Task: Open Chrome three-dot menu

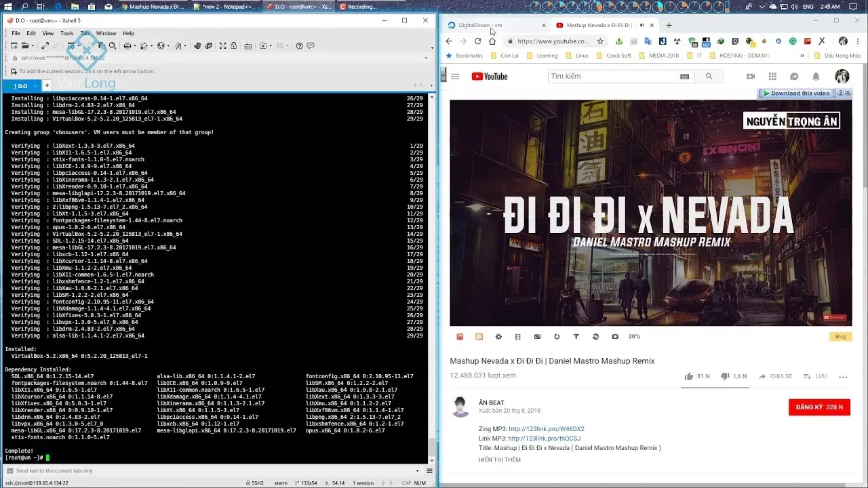Action: tap(859, 41)
